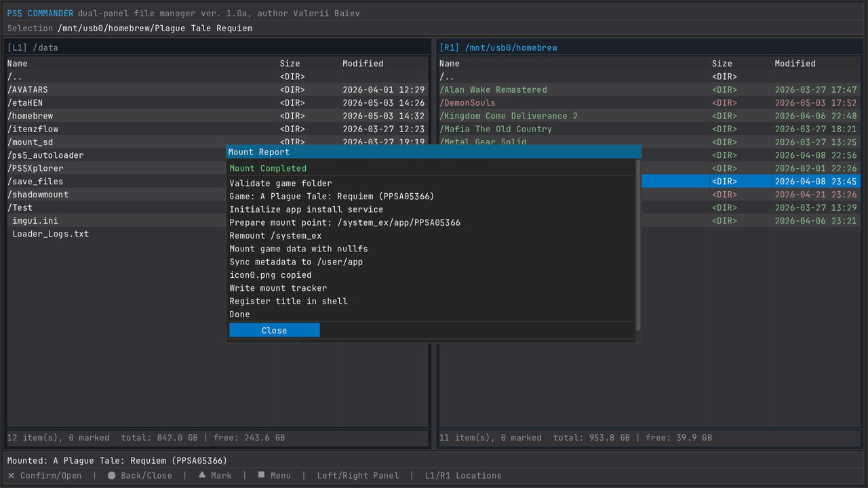Click 'Register title in shell' log line
The height and width of the screenshot is (488, 868).
[288, 301]
